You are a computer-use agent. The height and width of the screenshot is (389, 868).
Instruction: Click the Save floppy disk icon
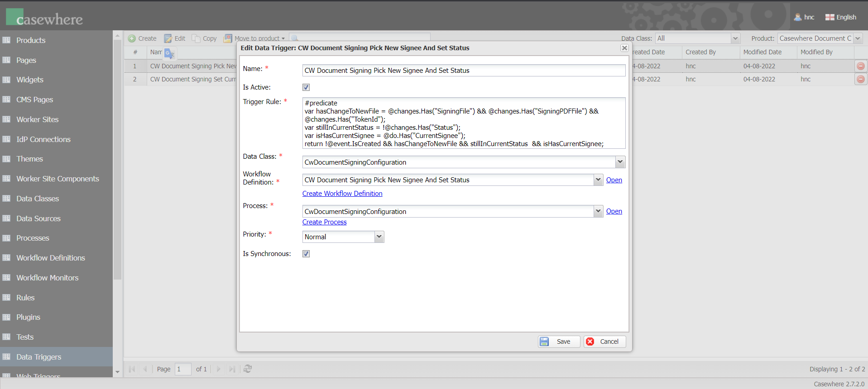pyautogui.click(x=544, y=342)
